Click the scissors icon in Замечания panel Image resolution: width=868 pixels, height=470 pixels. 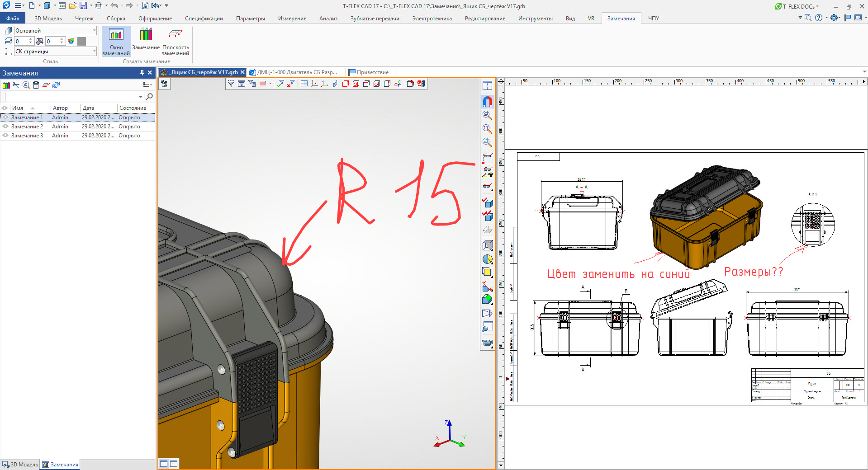[x=16, y=85]
